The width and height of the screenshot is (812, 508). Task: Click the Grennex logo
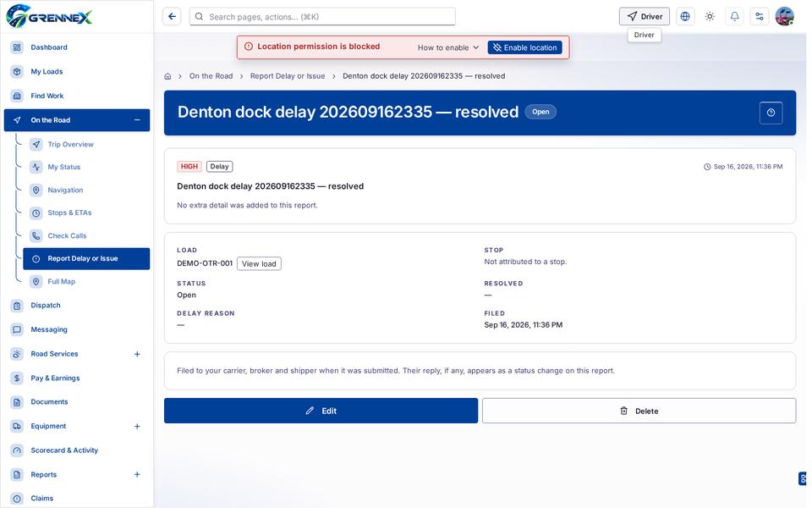49,16
